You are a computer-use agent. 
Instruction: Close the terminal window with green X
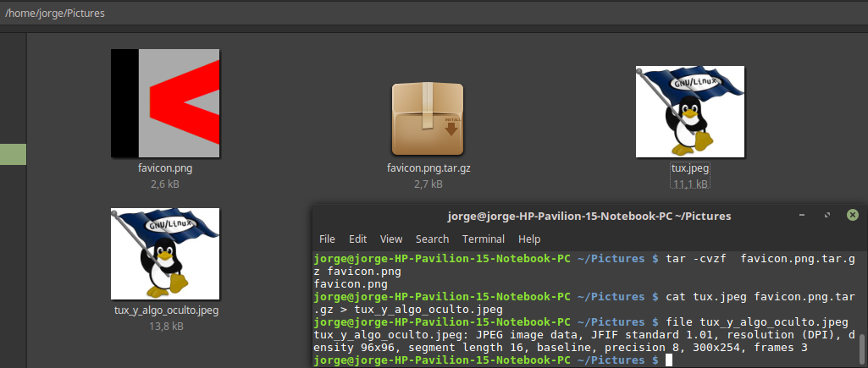pyautogui.click(x=853, y=215)
